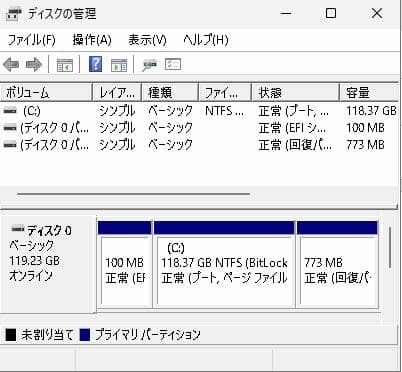Click the 正常 (EFI シ... status cell

(292, 128)
